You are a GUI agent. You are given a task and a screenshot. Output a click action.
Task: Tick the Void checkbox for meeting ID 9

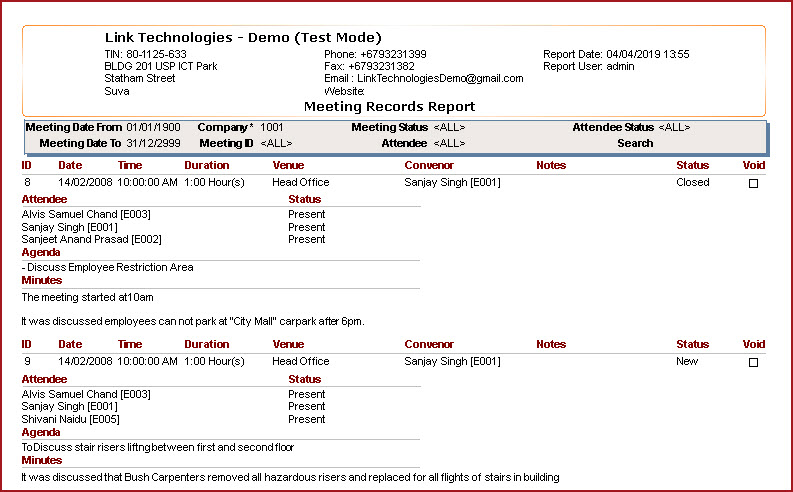(753, 363)
